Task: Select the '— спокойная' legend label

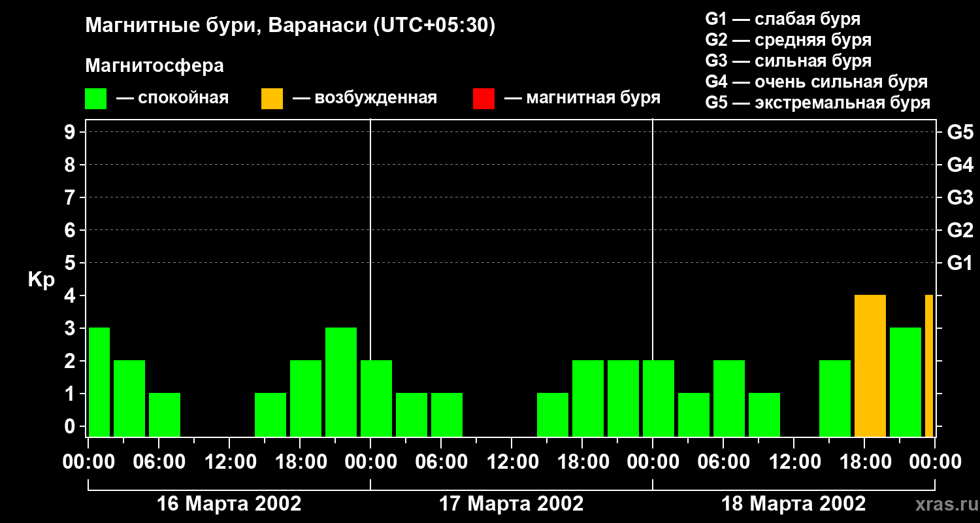Action: (x=172, y=98)
